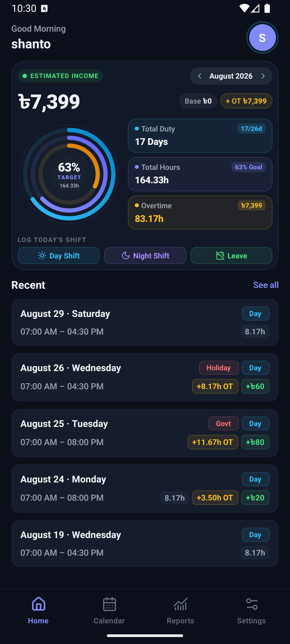Log a Day Shift for today
The height and width of the screenshot is (644, 290).
point(59,255)
